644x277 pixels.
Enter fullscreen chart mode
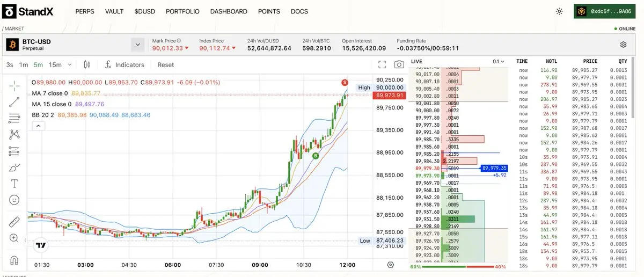(x=382, y=65)
